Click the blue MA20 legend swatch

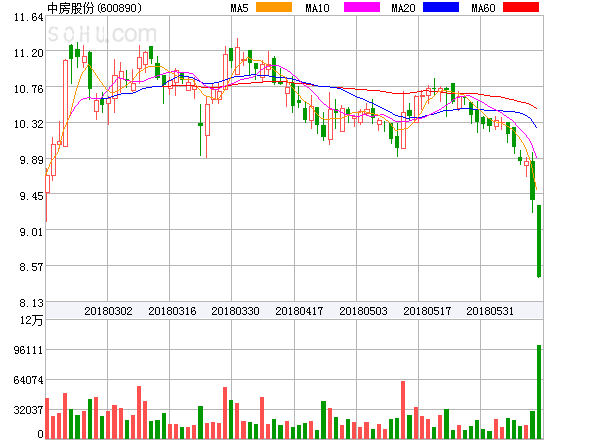(x=441, y=7)
